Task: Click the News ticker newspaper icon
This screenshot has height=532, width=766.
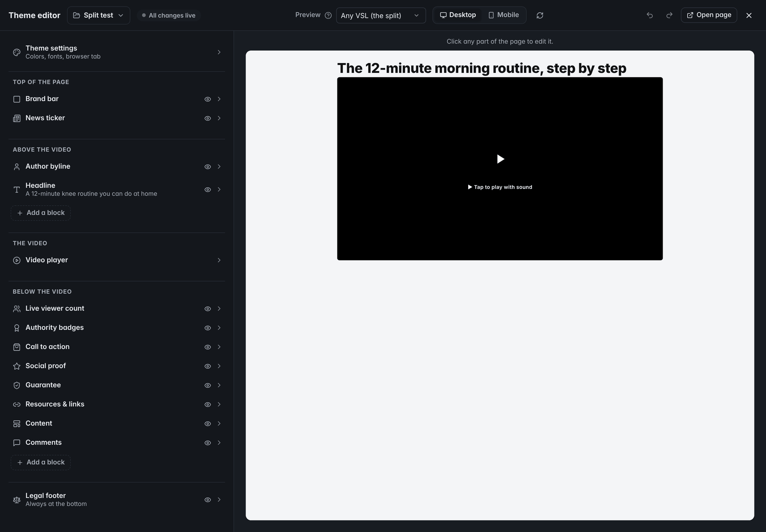Action: pos(17,118)
